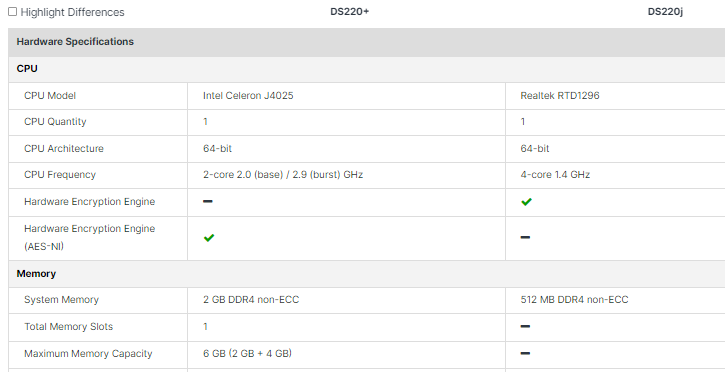The width and height of the screenshot is (725, 372).
Task: Click the Highlight Differences label text
Action: [x=72, y=12]
